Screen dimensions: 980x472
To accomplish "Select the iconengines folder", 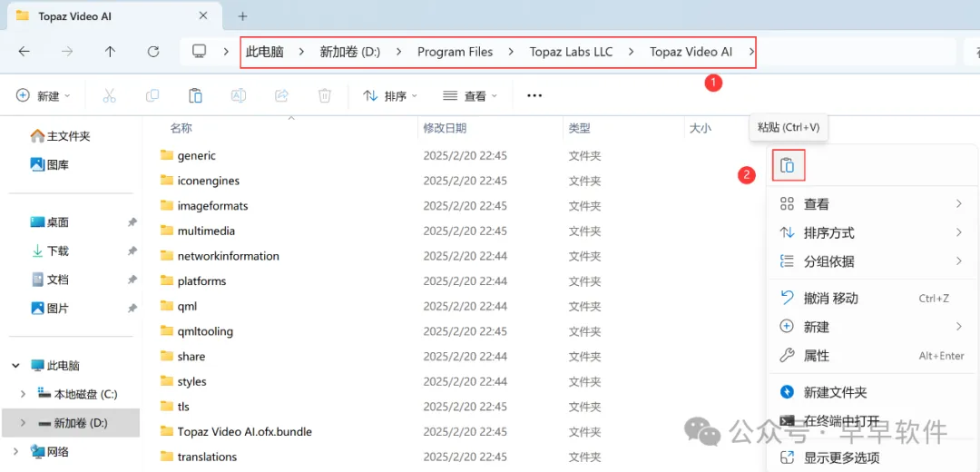I will click(x=208, y=181).
